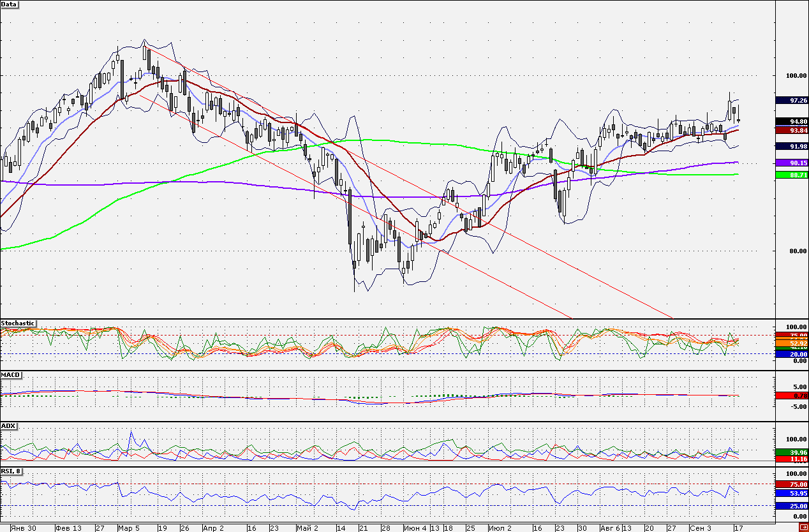The height and width of the screenshot is (532, 809).
Task: Select the 'RSI, 8' indicator panel label
Action: pos(11,471)
